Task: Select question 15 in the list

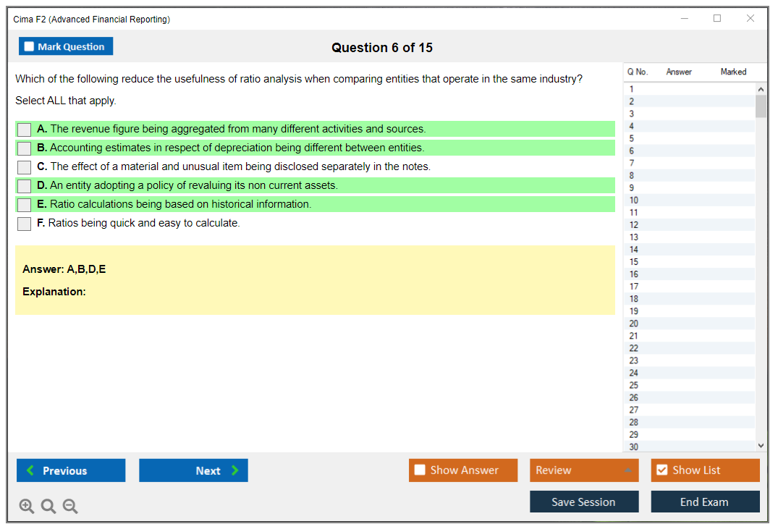Action: (634, 262)
